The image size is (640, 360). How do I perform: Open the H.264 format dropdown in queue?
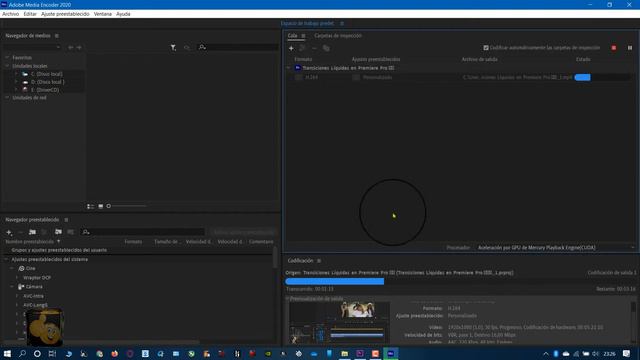coord(298,77)
